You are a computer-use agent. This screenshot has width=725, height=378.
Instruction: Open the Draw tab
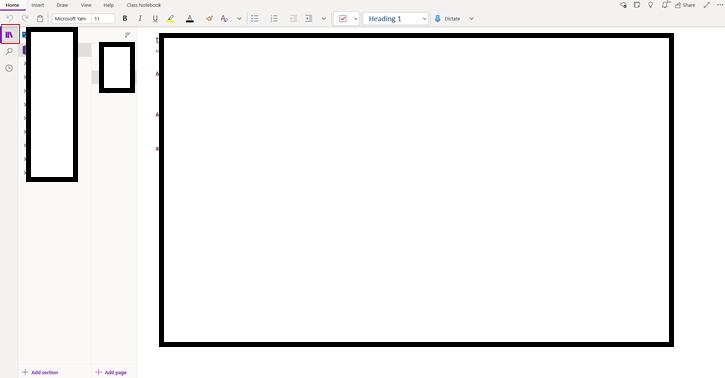62,5
